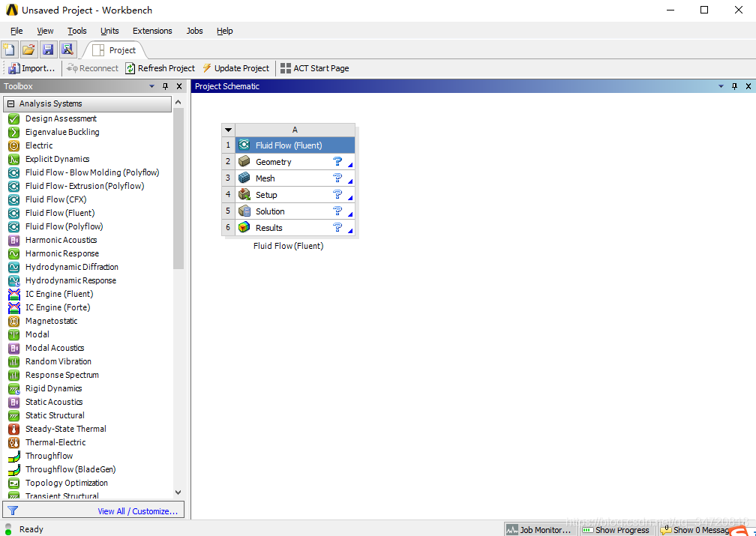Click the Harmonic Acoustics icon
The width and height of the screenshot is (756, 536).
(x=14, y=240)
